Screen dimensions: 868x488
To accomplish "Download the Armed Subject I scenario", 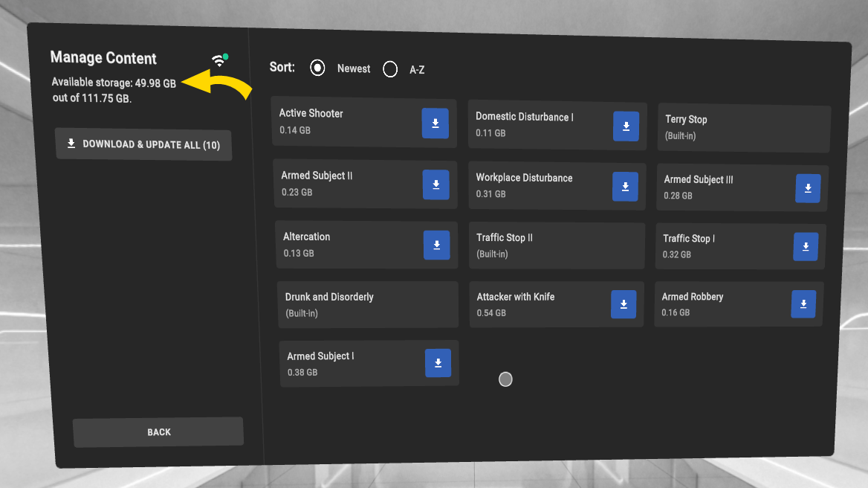I will click(x=438, y=363).
